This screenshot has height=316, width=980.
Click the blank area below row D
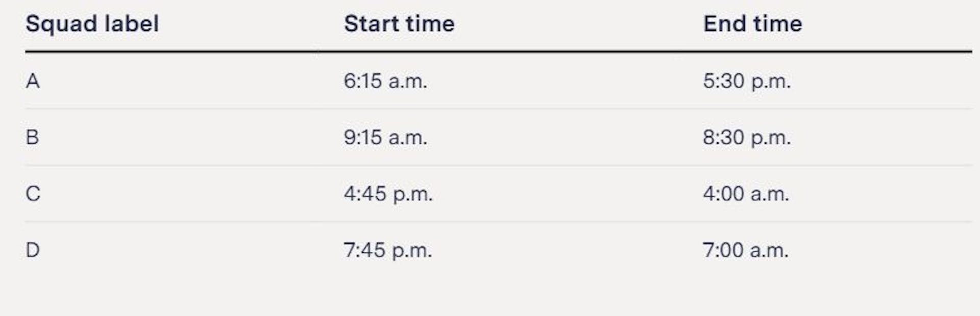click(498, 293)
